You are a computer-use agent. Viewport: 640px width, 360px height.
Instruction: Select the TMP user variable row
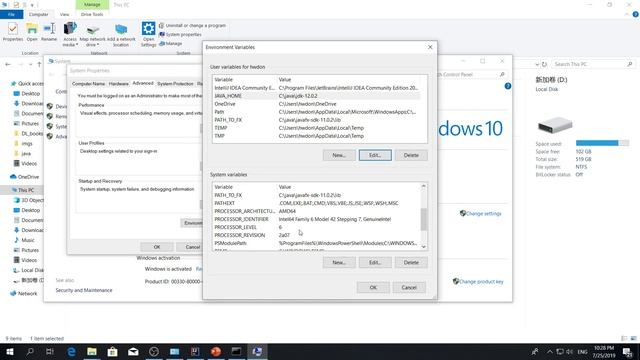point(316,136)
